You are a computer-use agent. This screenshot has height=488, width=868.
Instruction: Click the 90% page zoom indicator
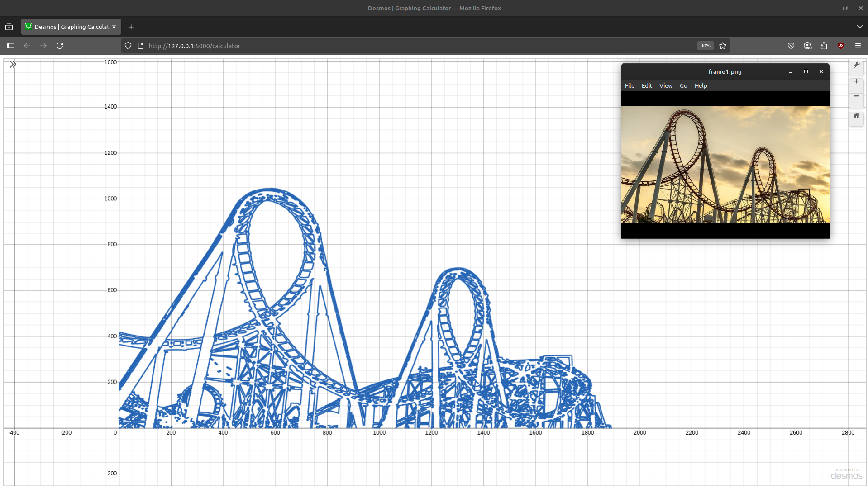tap(705, 46)
